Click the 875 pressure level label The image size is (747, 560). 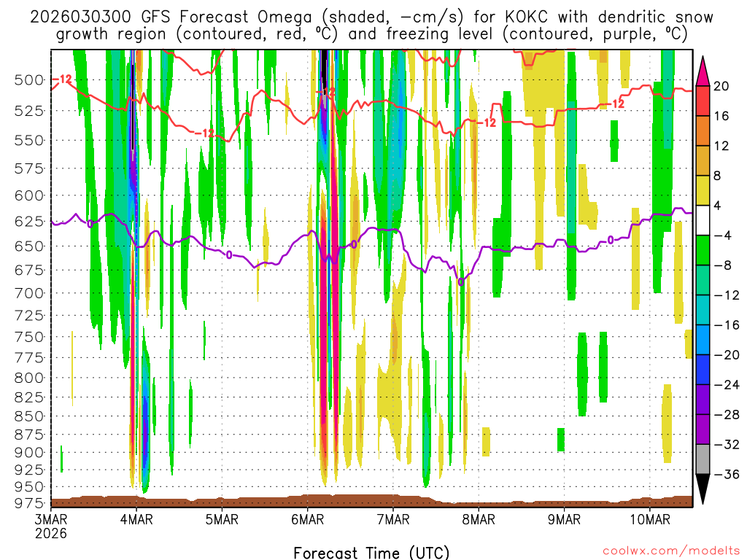[29, 435]
